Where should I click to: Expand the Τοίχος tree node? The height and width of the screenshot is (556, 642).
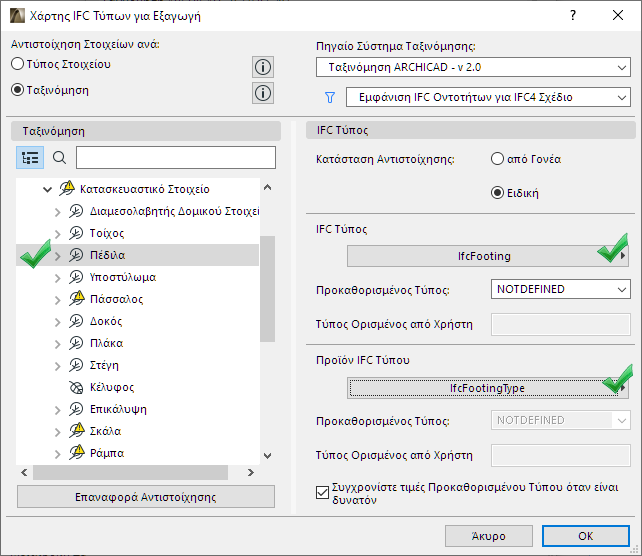[x=58, y=233]
